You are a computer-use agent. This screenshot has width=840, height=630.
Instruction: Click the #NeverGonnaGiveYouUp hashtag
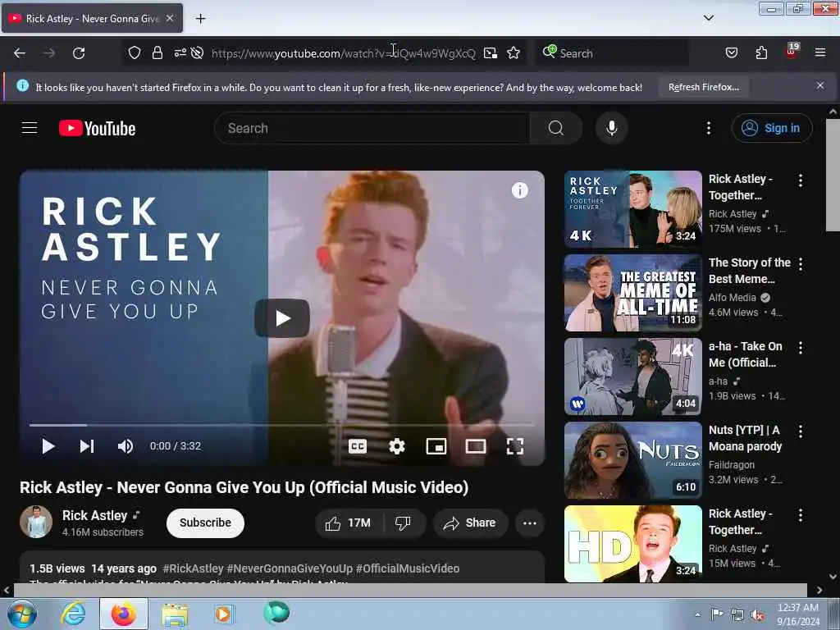(x=290, y=568)
